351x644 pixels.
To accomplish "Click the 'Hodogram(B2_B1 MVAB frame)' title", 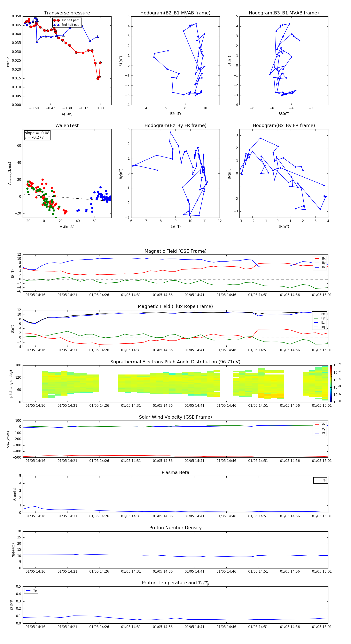I will 175,13.
